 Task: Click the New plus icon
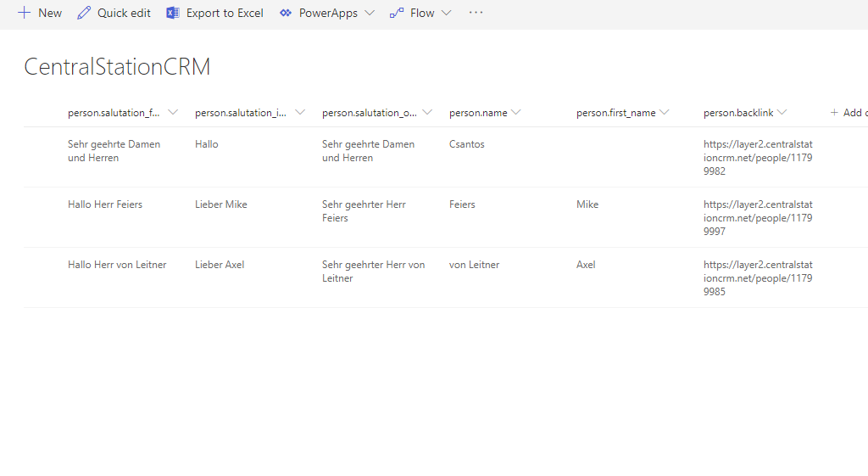pos(24,13)
